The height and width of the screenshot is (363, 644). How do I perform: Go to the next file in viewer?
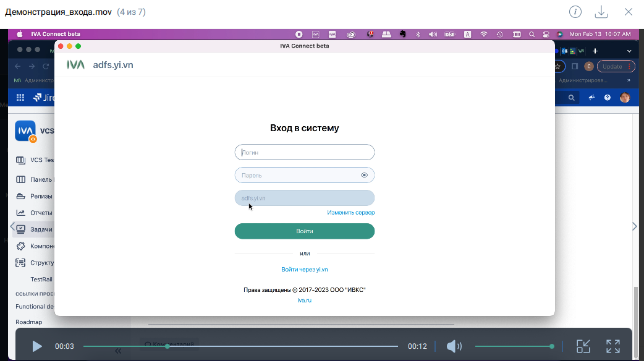point(634,227)
